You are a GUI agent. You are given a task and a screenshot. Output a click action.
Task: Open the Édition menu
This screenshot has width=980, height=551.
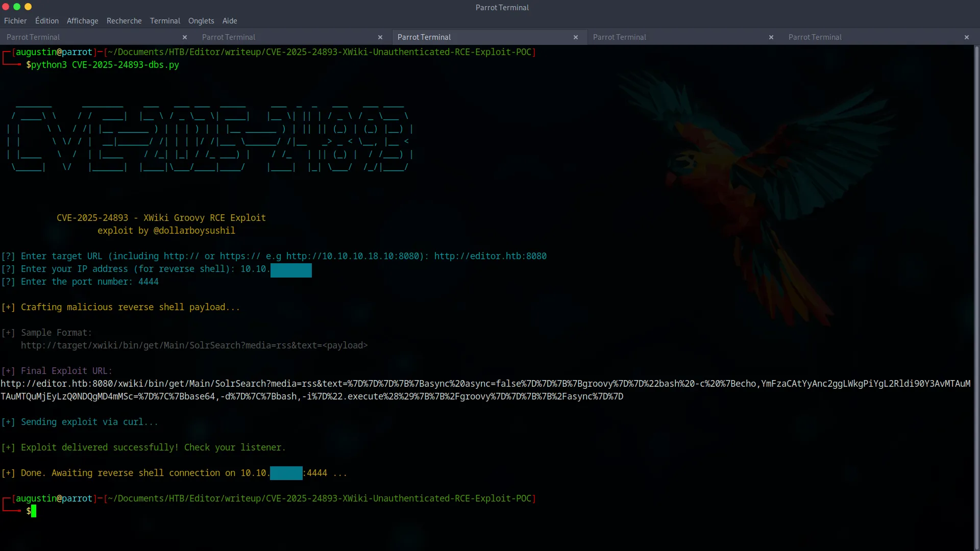[46, 21]
